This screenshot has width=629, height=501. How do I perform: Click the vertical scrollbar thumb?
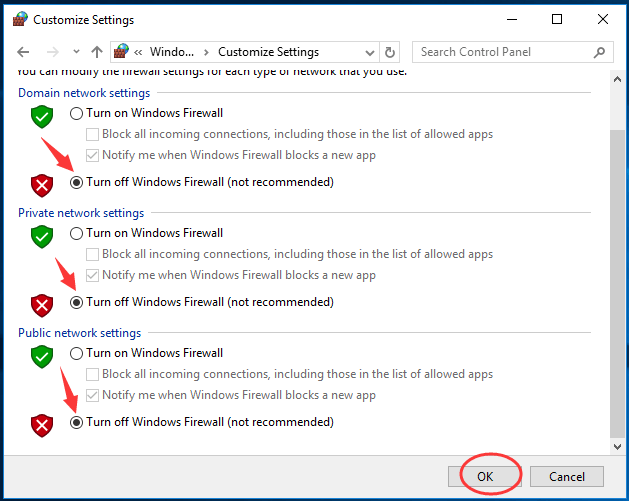(617, 284)
